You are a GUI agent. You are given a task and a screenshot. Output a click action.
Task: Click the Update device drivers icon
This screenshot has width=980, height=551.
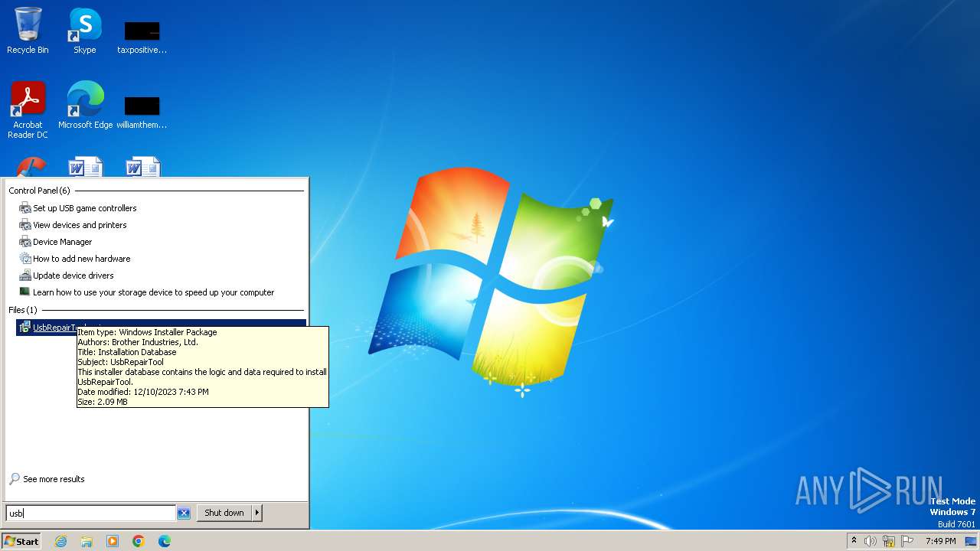point(25,275)
